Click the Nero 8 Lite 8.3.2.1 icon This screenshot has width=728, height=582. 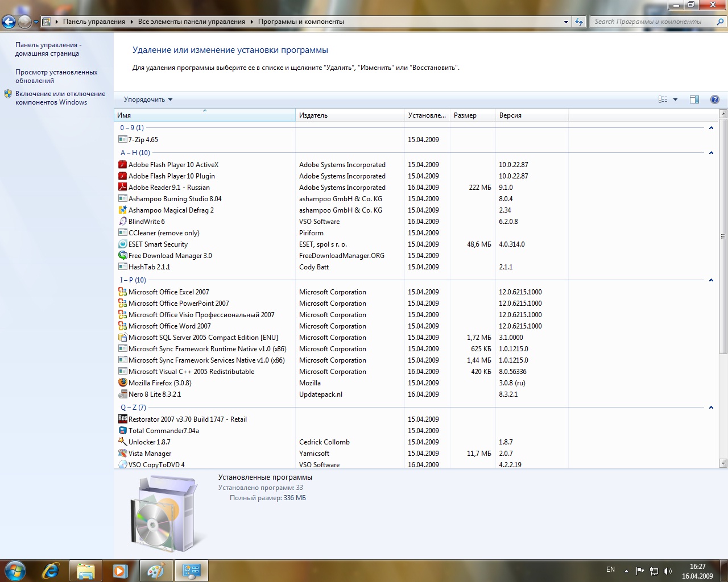tap(122, 394)
